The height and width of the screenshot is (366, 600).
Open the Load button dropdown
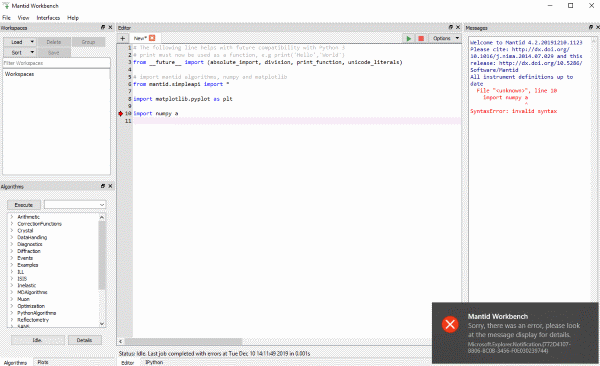(32, 42)
